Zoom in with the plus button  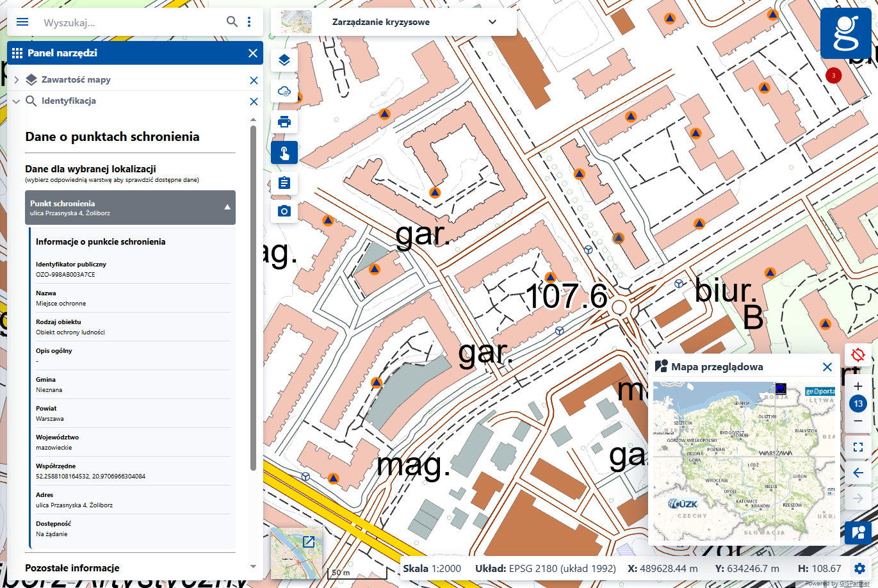[858, 386]
